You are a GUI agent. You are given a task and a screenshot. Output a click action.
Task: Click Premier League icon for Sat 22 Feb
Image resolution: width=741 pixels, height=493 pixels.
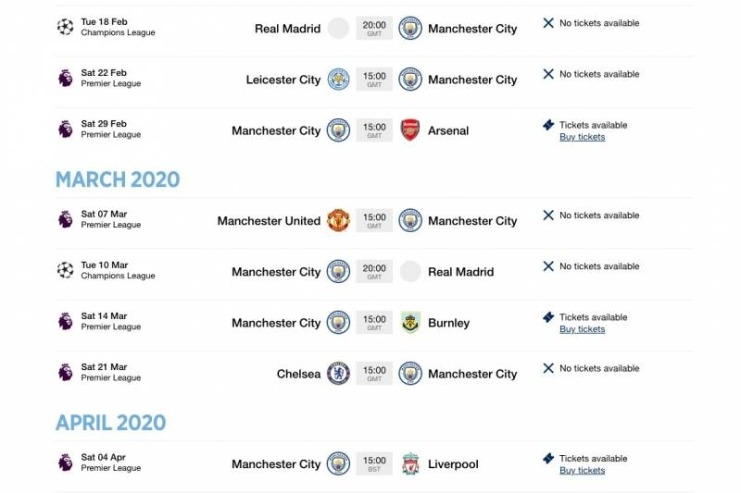tap(66, 78)
